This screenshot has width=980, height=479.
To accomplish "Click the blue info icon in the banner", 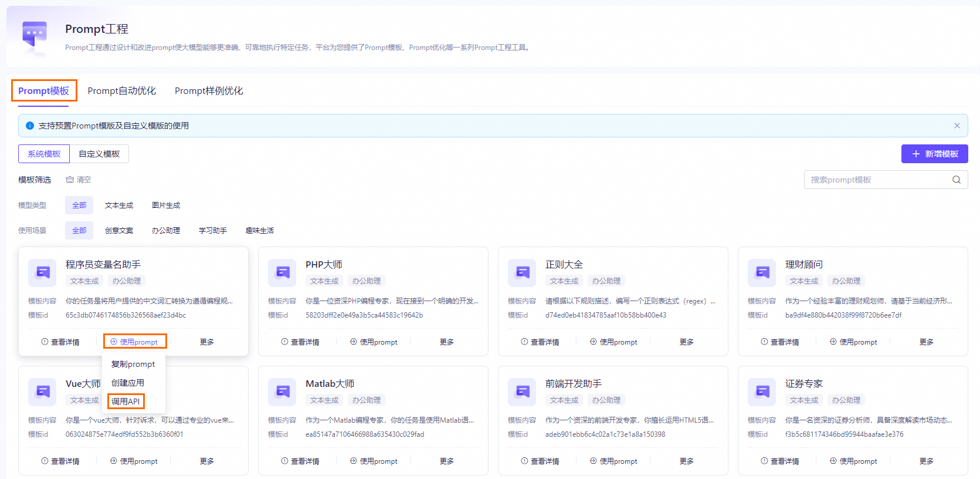I will 30,126.
